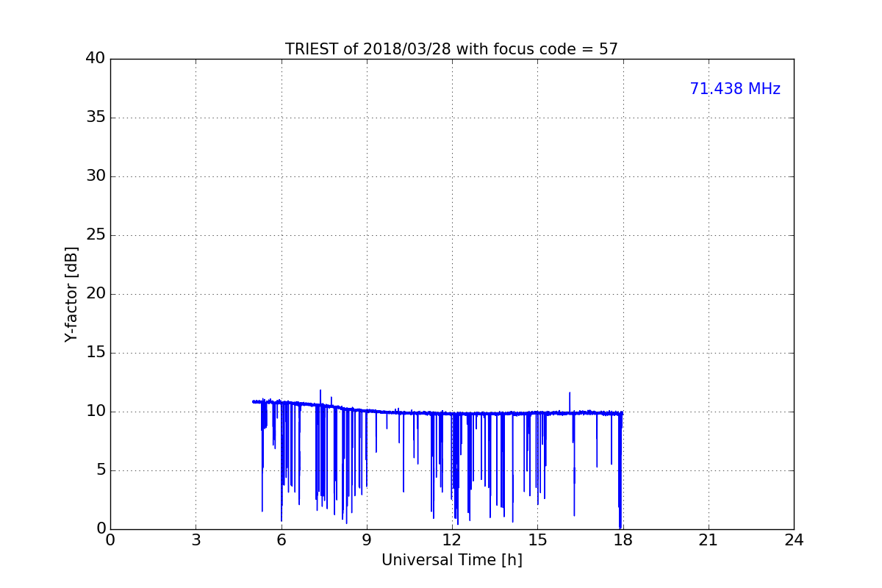
Task: Click x-axis tick label 9
Action: pyautogui.click(x=367, y=540)
